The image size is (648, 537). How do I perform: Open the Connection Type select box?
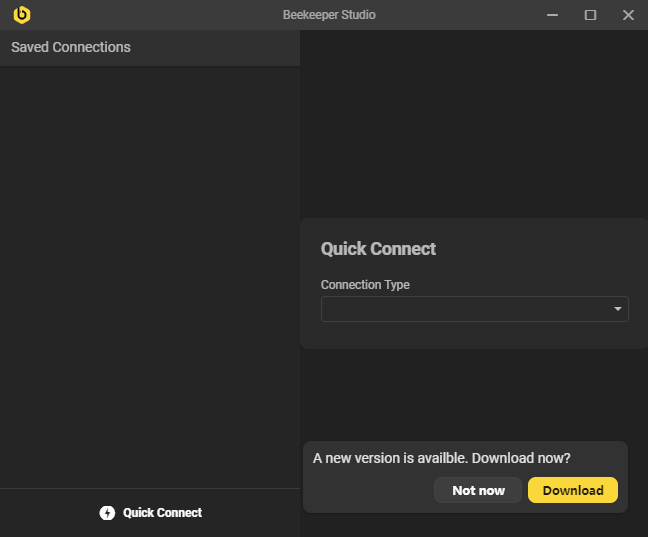pyautogui.click(x=465, y=309)
